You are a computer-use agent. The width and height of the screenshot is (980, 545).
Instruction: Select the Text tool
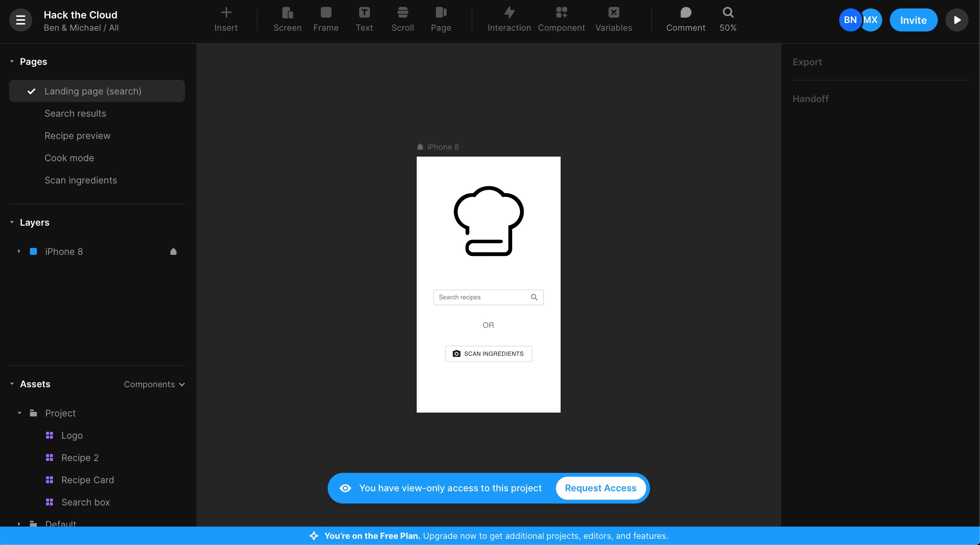[x=364, y=19]
